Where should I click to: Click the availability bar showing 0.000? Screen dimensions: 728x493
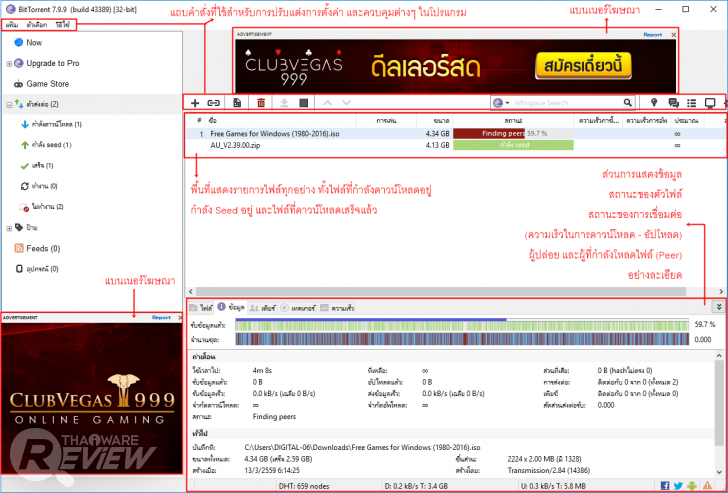pyautogui.click(x=462, y=339)
